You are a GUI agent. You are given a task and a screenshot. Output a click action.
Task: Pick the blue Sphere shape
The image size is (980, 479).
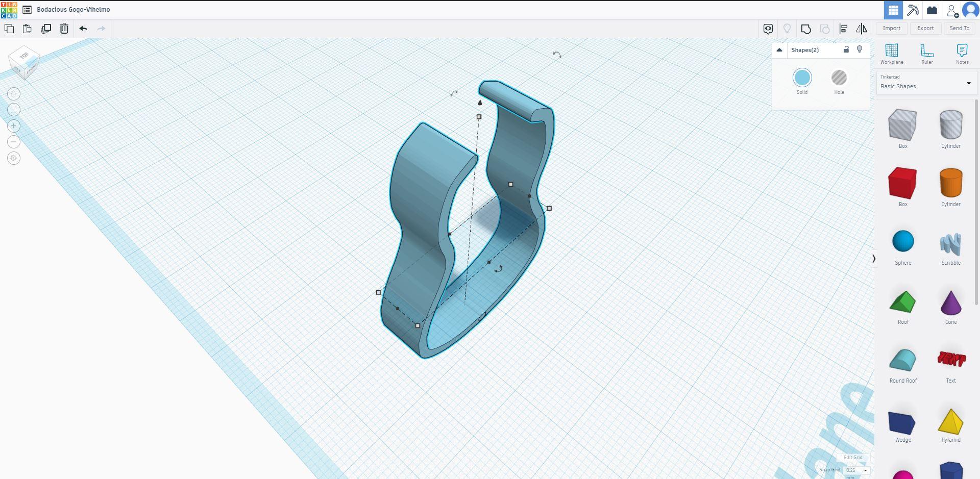click(903, 241)
